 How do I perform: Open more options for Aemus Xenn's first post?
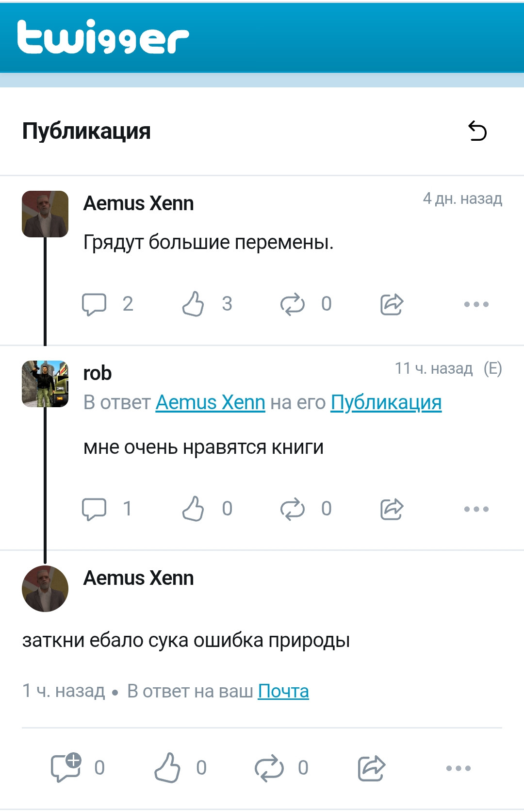[476, 304]
